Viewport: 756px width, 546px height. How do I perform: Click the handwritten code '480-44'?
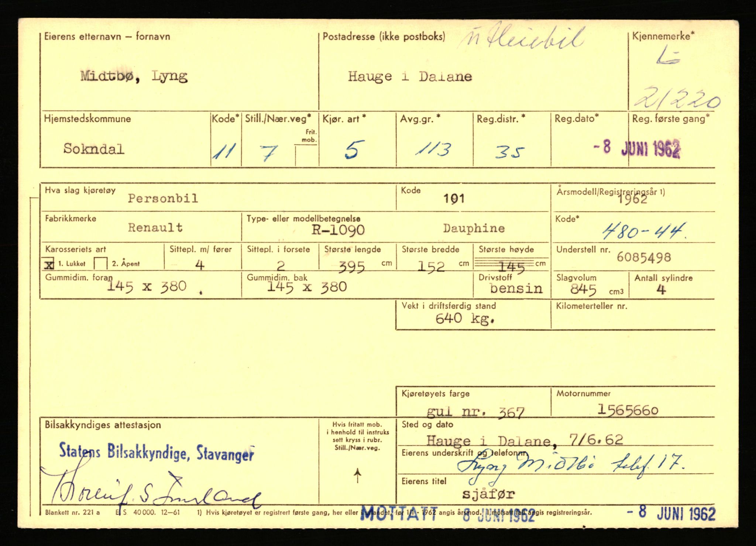(645, 231)
